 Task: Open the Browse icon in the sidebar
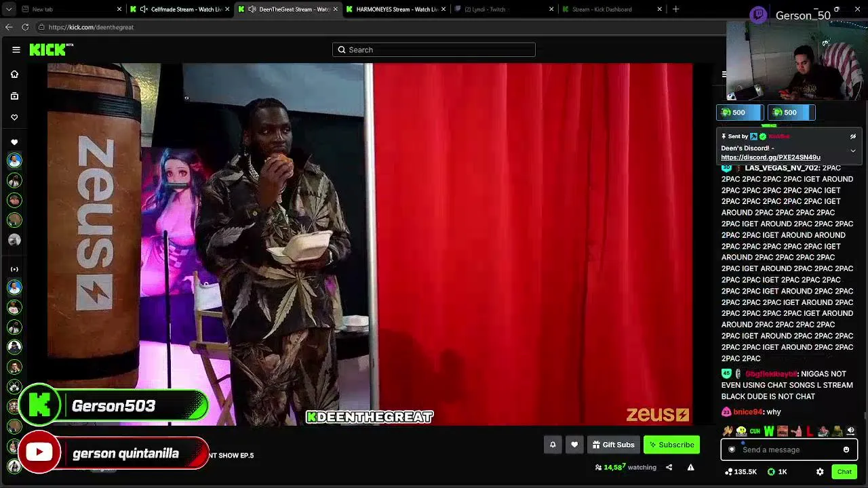click(14, 96)
